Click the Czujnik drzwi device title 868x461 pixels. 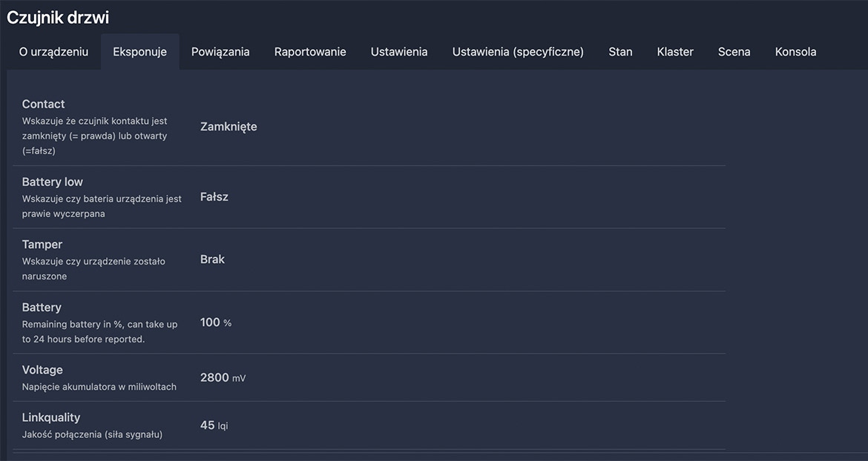[x=58, y=18]
